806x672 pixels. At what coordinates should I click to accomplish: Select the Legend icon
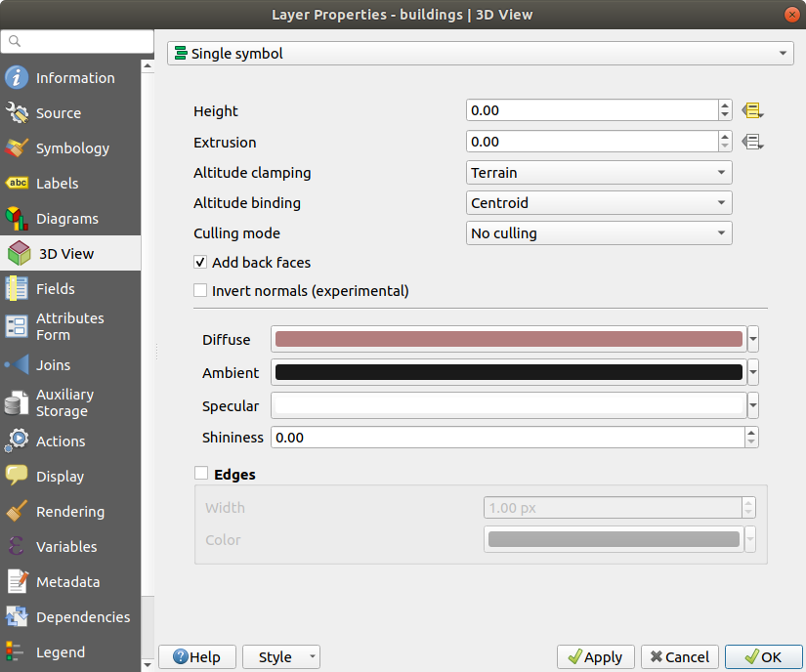tap(15, 651)
